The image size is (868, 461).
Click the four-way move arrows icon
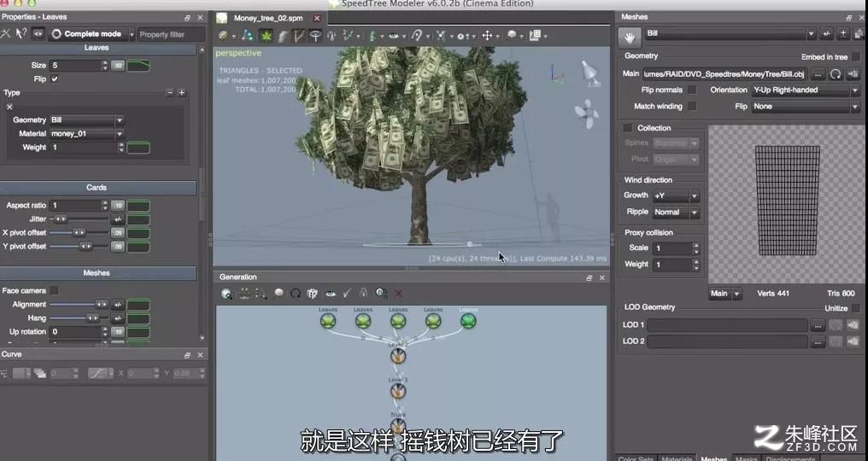pos(487,36)
